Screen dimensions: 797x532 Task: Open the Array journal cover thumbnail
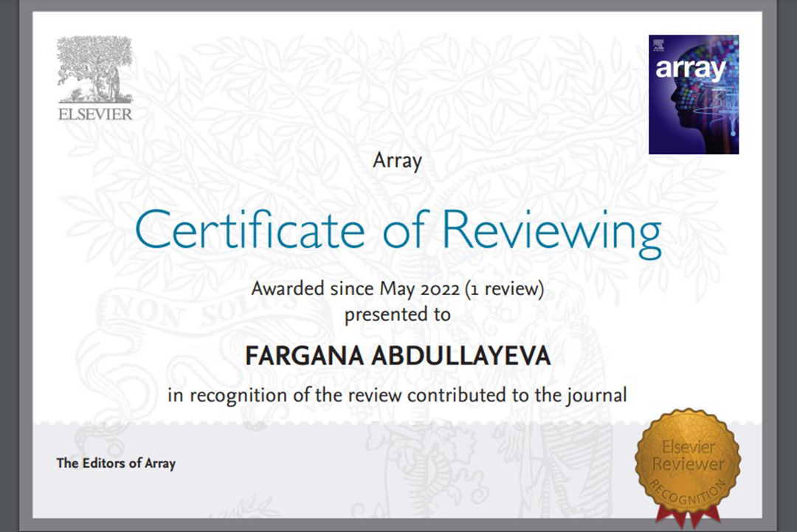693,94
